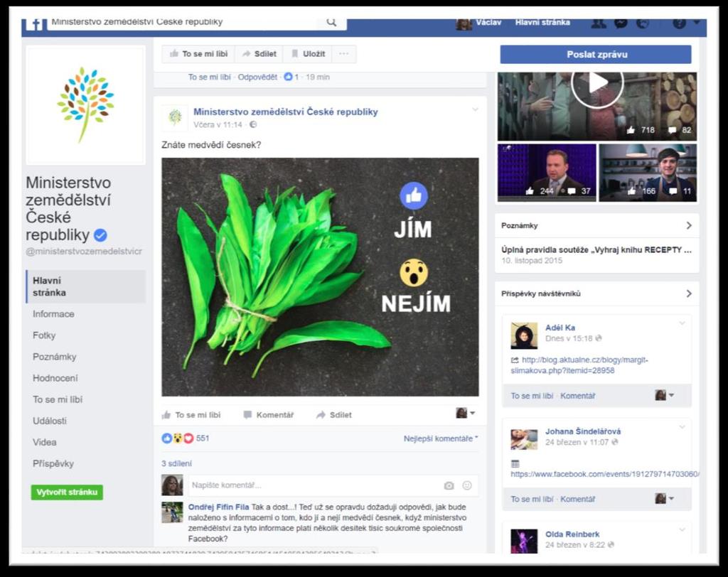Open Olda Reinberk profile link
This screenshot has height=577, width=728.
(572, 534)
